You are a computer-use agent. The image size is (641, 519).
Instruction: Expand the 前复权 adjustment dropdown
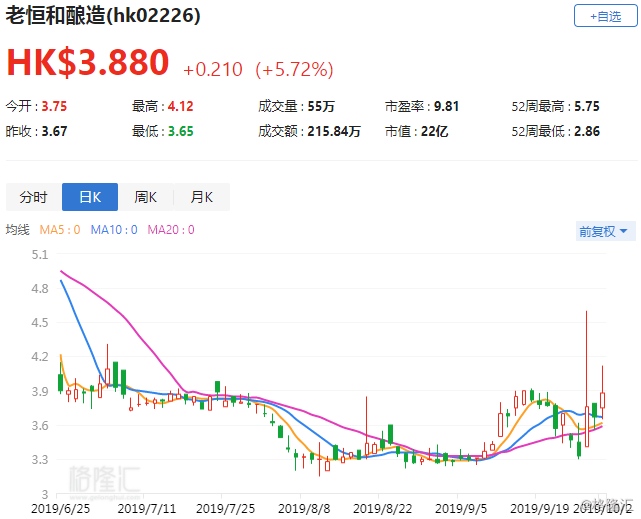point(605,231)
